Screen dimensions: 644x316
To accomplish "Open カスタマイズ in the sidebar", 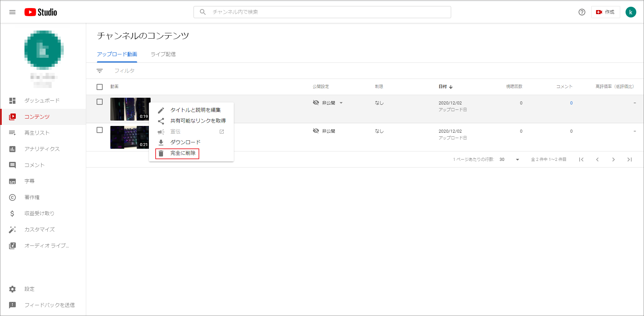I will tap(43, 229).
